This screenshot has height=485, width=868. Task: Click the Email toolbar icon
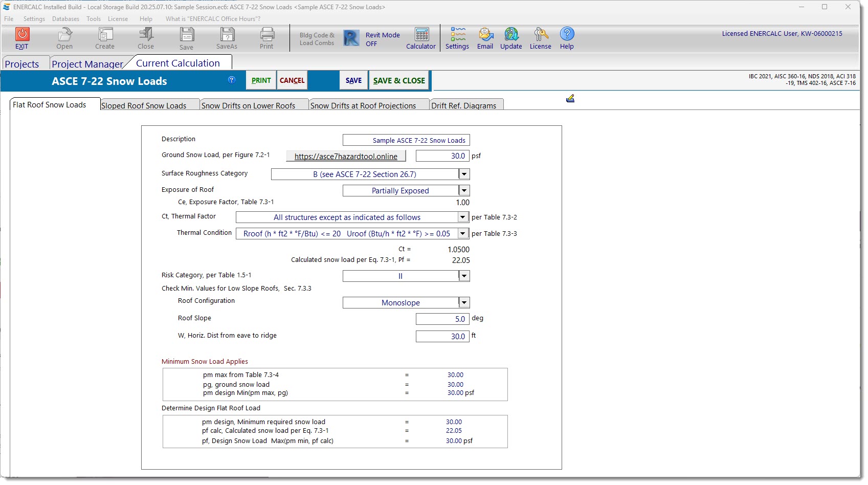(x=485, y=34)
